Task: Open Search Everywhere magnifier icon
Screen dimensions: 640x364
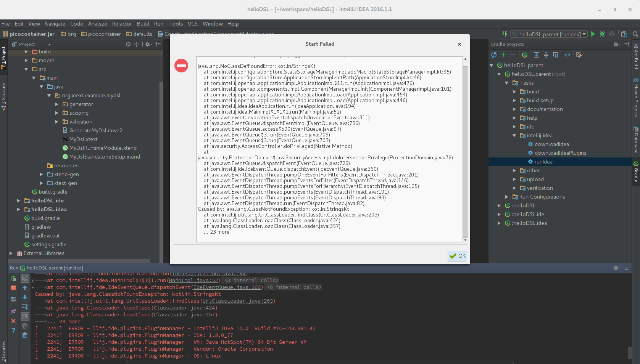Action: pos(635,34)
